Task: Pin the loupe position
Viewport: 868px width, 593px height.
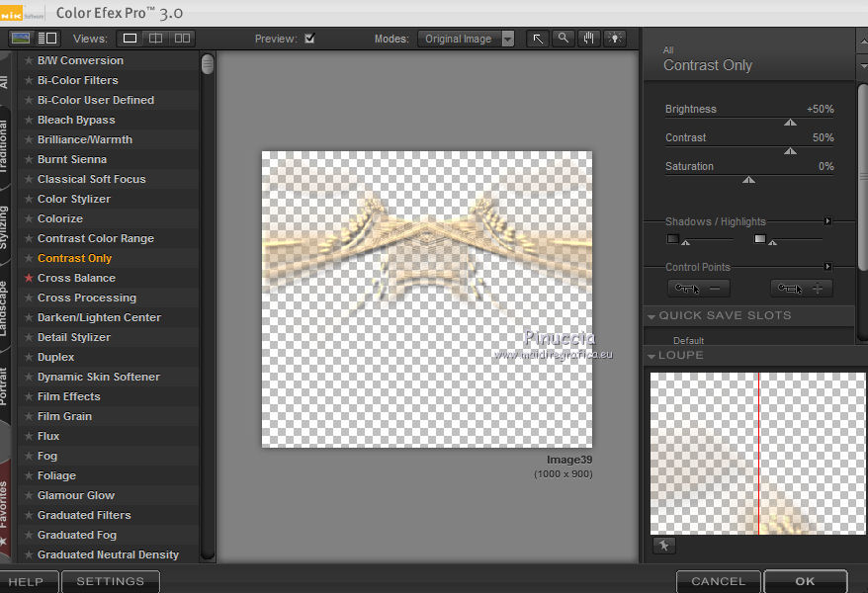Action: click(x=663, y=546)
